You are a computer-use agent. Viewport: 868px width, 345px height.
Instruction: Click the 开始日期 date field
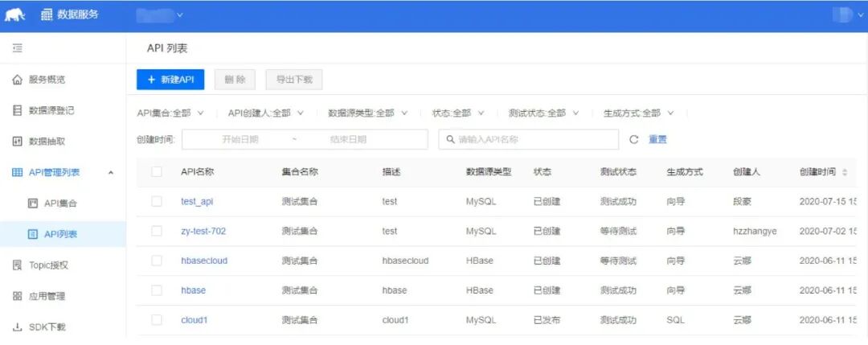pyautogui.click(x=240, y=140)
